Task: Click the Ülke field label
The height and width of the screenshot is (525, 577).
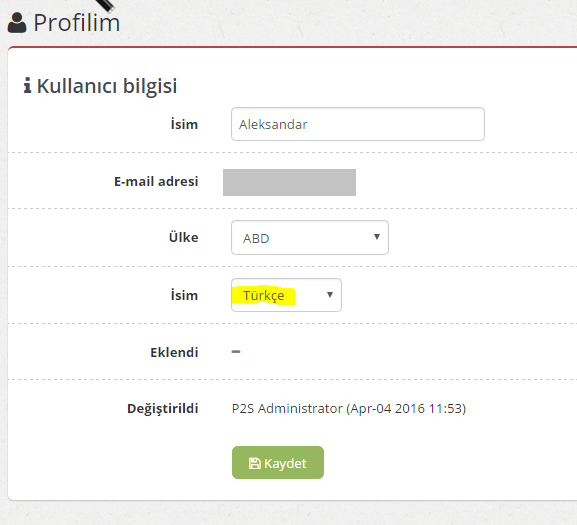Action: tap(183, 237)
